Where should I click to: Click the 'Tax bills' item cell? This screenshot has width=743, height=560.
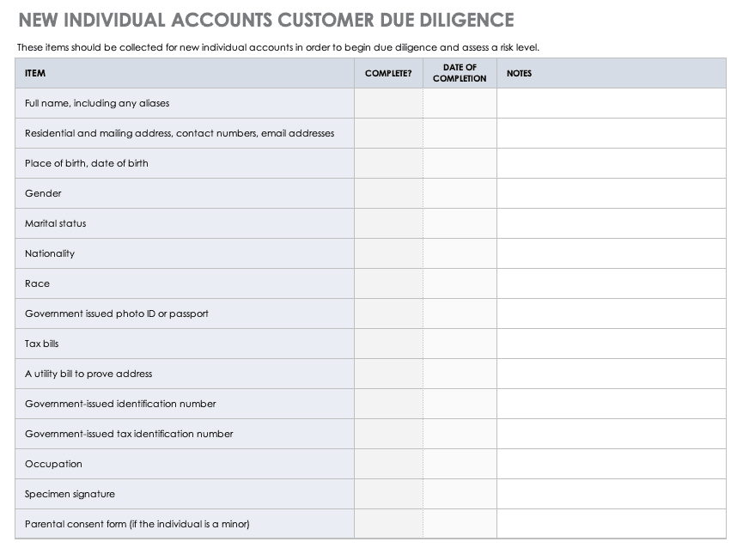[185, 344]
